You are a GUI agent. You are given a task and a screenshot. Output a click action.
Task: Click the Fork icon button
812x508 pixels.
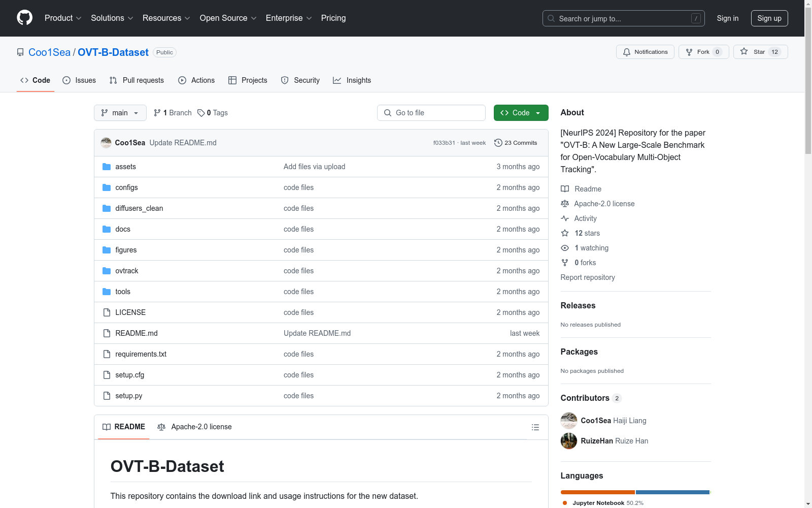(x=689, y=52)
